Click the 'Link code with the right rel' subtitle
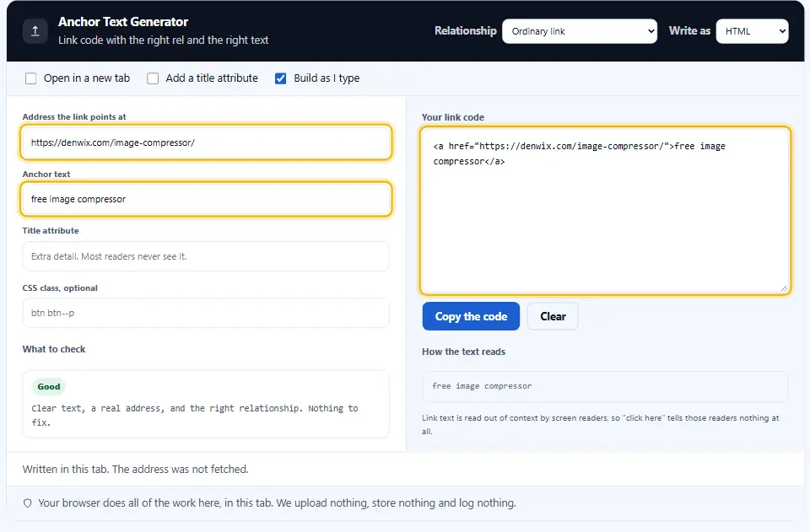 (163, 40)
